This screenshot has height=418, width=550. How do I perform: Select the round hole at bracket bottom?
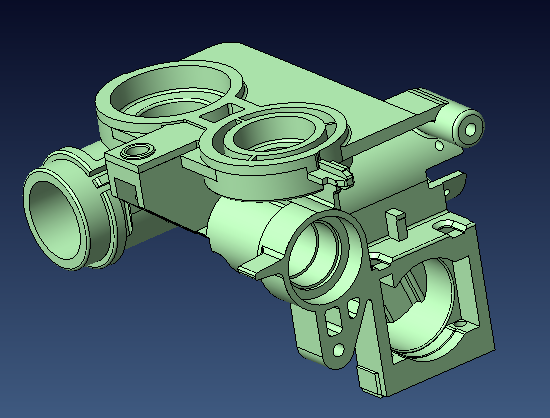coord(338,350)
